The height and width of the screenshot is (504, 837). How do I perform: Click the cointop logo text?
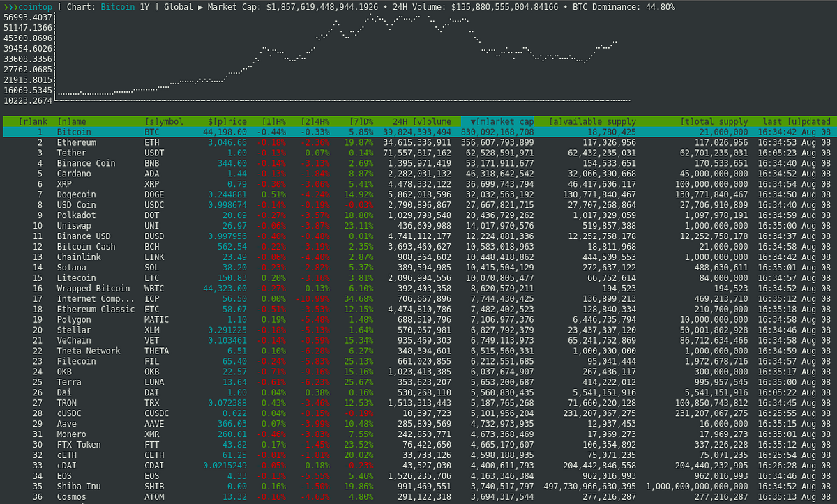(27, 7)
